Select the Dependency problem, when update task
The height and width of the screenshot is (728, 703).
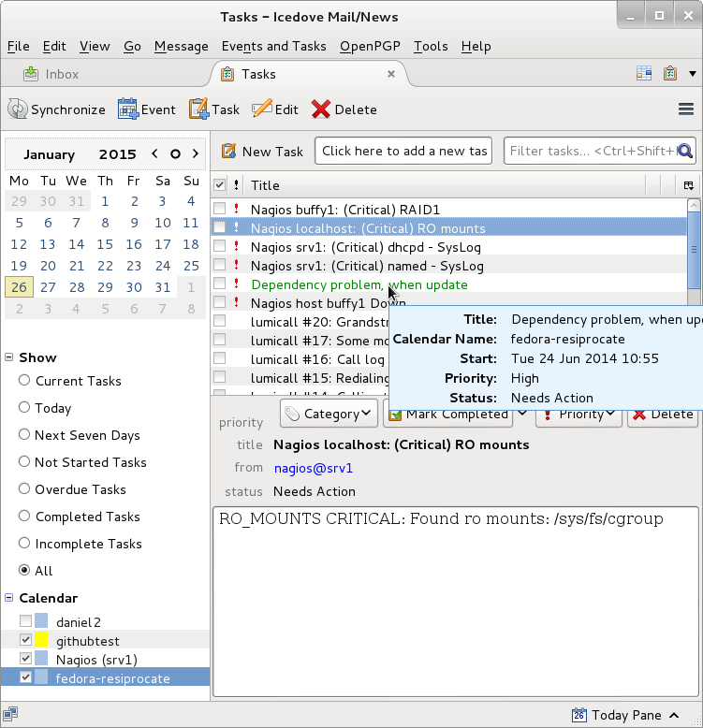(448, 284)
